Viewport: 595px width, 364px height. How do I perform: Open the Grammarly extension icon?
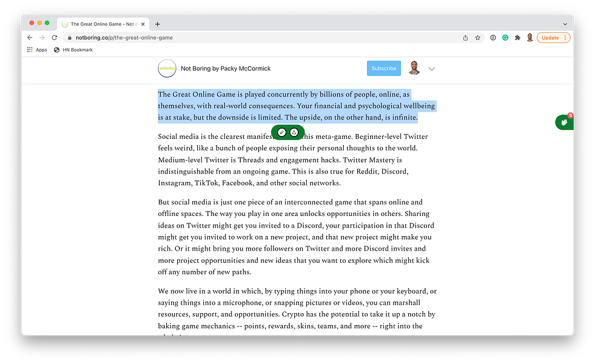(x=505, y=38)
